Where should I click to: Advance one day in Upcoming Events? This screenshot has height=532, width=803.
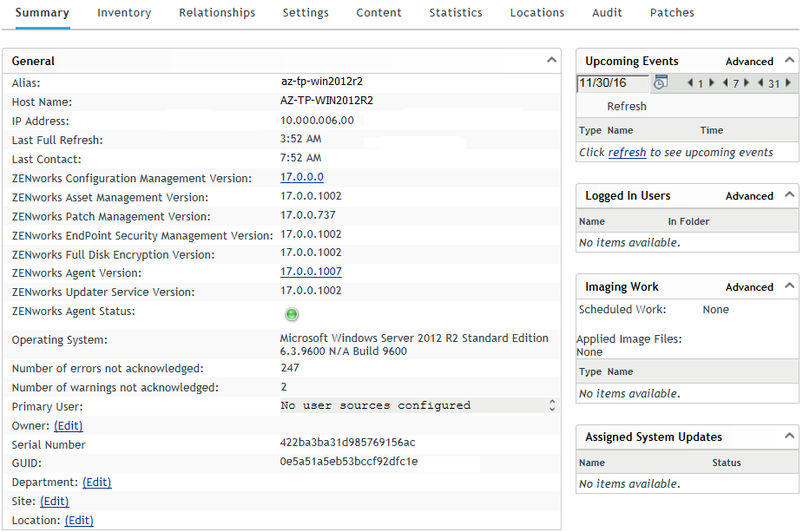pyautogui.click(x=712, y=84)
